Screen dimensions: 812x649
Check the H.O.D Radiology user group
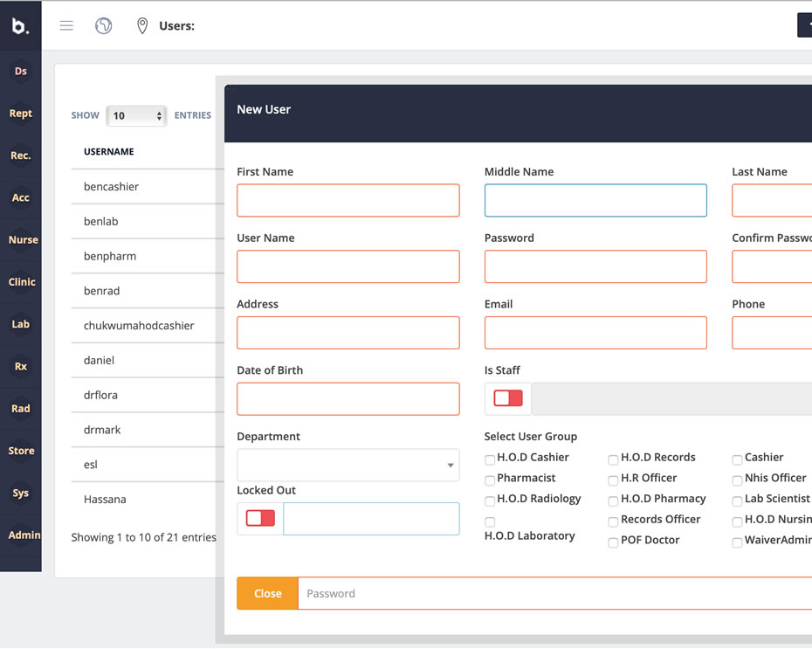(489, 501)
